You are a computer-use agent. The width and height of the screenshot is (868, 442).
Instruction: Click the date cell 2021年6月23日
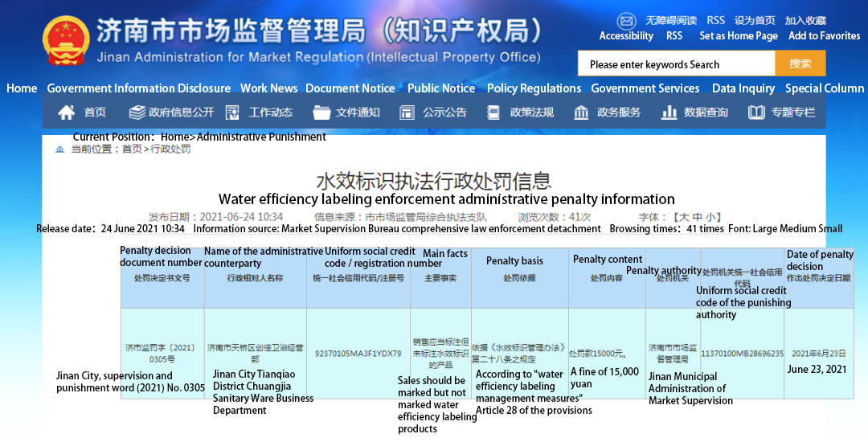click(819, 354)
